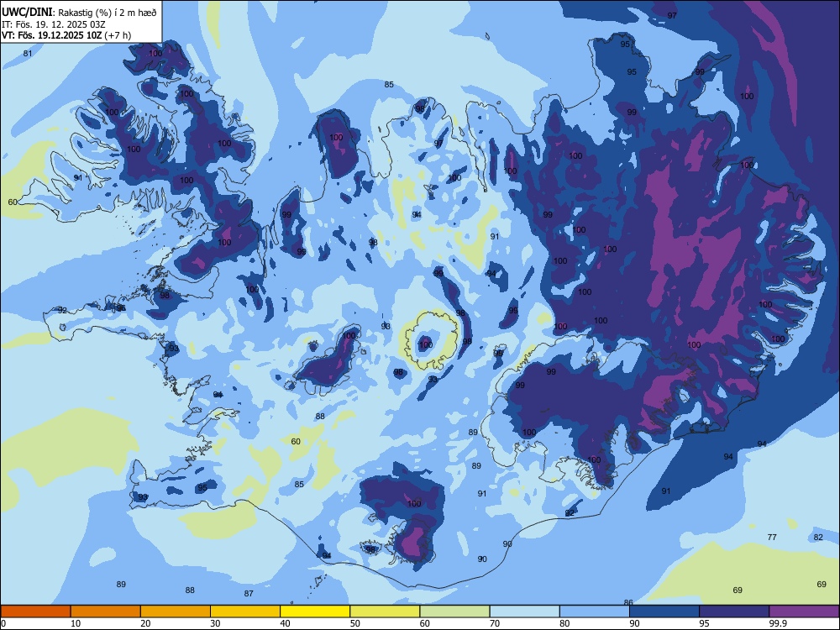Screen dimensions: 840x630
Task: Click the '87' humidity value on the map
Action: click(x=249, y=594)
